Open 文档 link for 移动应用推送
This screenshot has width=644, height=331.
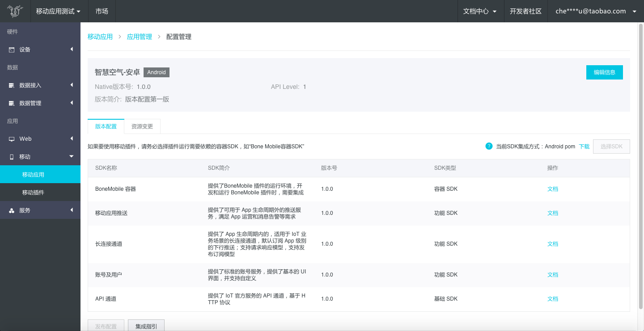pyautogui.click(x=553, y=213)
